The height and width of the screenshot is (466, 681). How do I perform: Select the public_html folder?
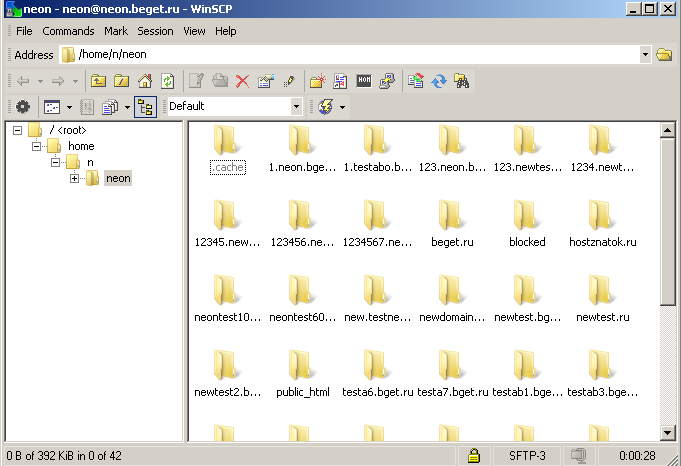pyautogui.click(x=302, y=374)
